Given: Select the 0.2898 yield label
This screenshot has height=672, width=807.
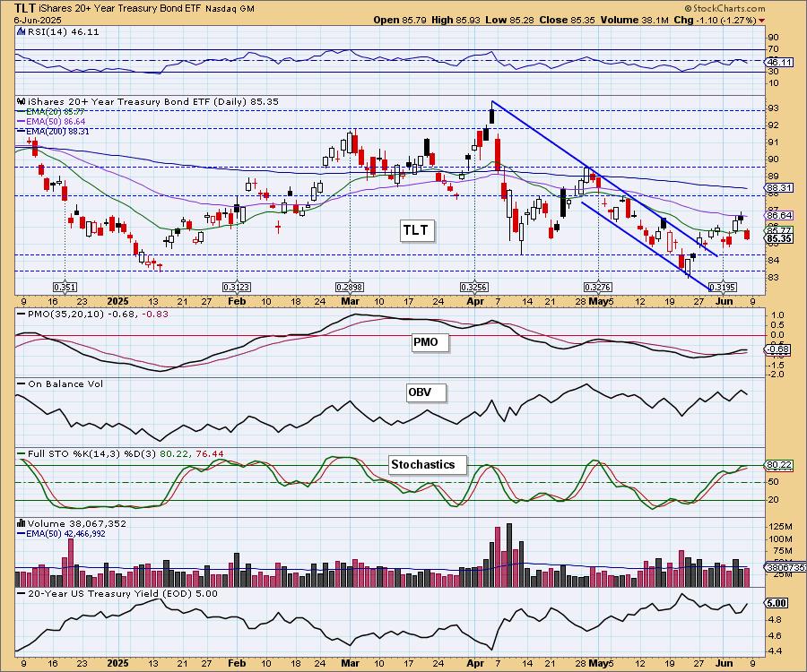Looking at the screenshot, I should click(x=350, y=287).
